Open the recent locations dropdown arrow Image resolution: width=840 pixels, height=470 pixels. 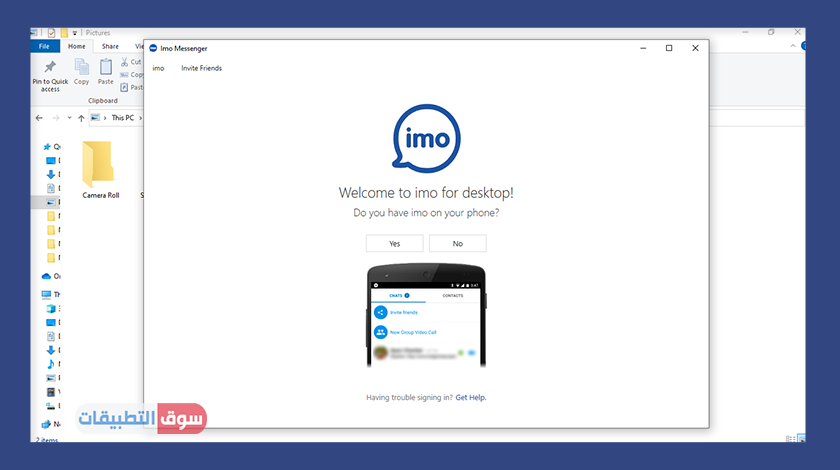point(69,118)
